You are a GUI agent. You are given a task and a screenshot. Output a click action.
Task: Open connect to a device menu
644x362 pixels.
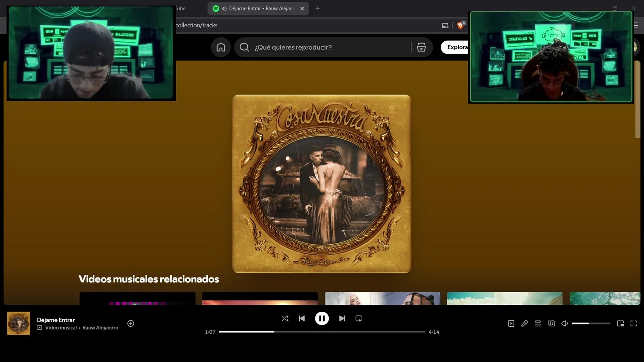point(551,324)
